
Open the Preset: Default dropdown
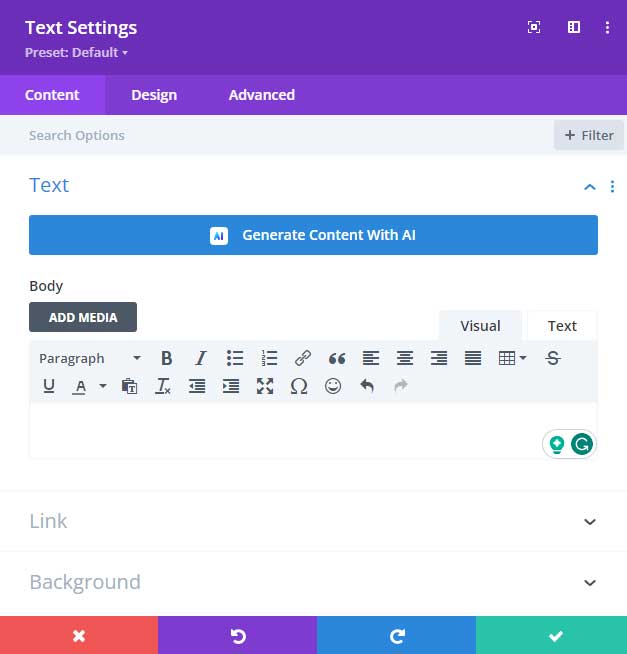(76, 53)
